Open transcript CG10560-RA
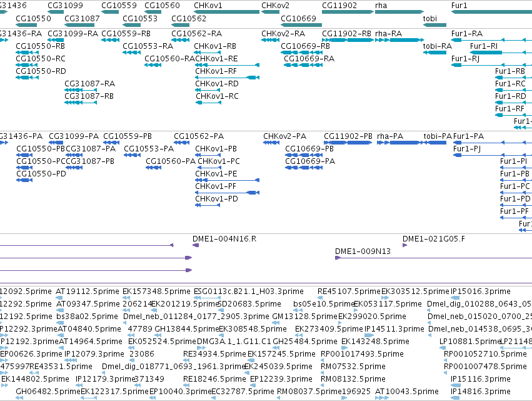Image resolution: width=532 pixels, height=401 pixels. click(169, 59)
